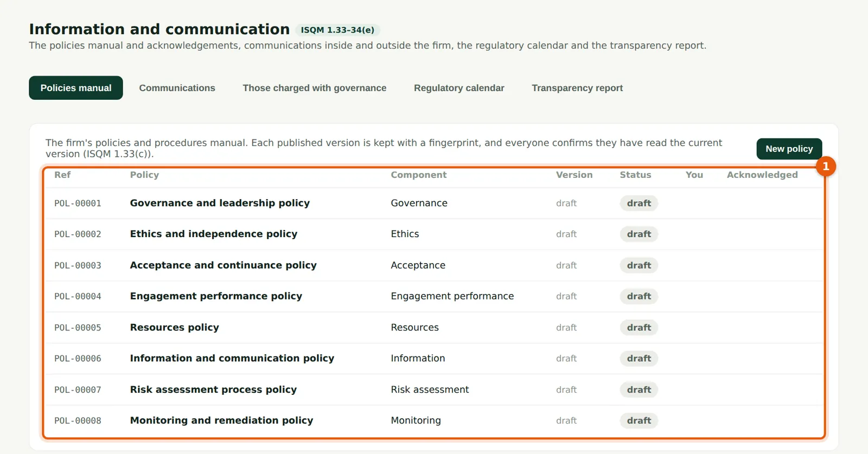Select the Regulatory calendar tab
The image size is (868, 454).
459,88
